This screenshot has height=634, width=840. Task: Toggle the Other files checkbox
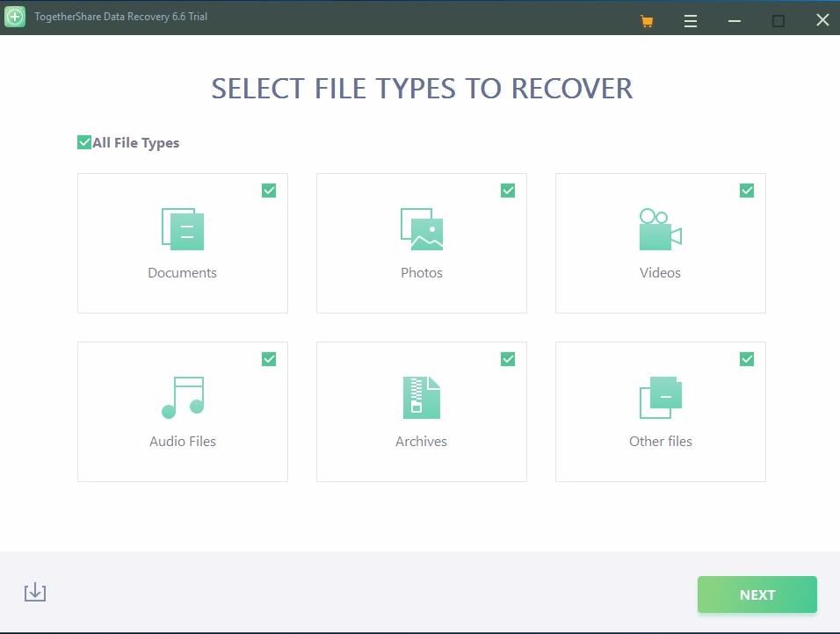click(747, 359)
